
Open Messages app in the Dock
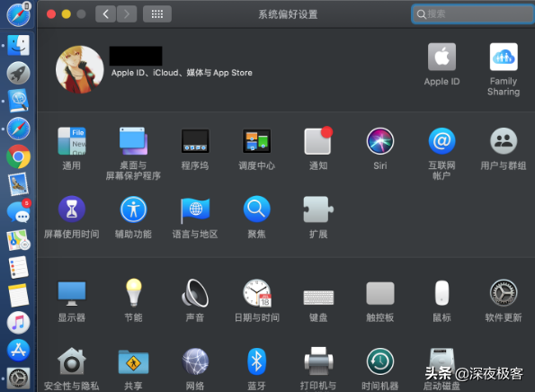tap(19, 211)
